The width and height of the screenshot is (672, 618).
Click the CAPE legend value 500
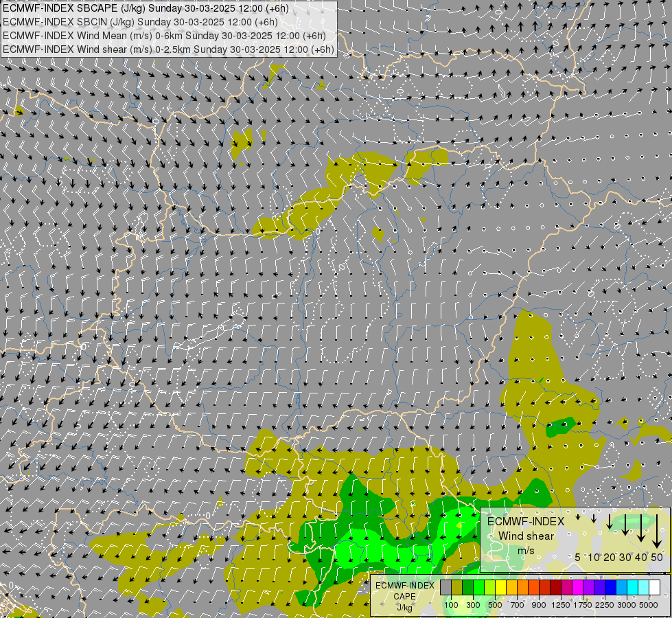(x=495, y=605)
